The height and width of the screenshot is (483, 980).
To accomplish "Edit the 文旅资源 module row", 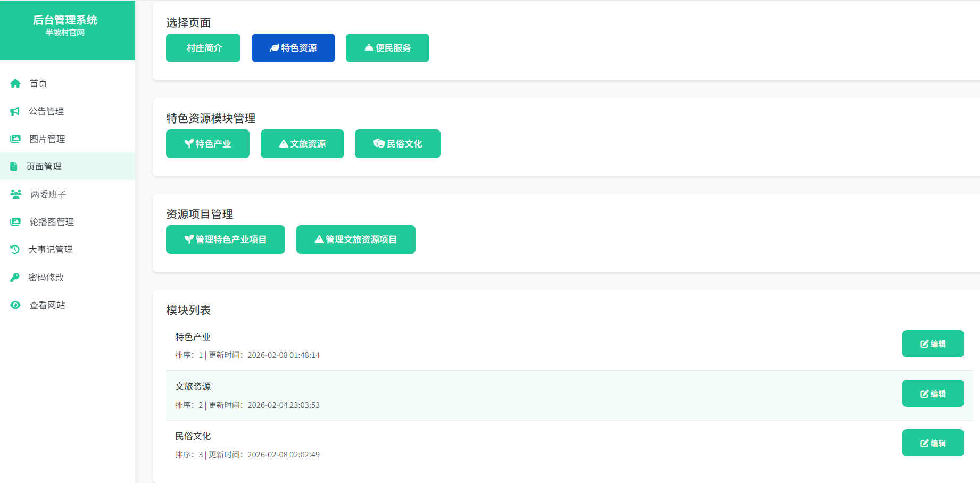I will click(x=933, y=394).
